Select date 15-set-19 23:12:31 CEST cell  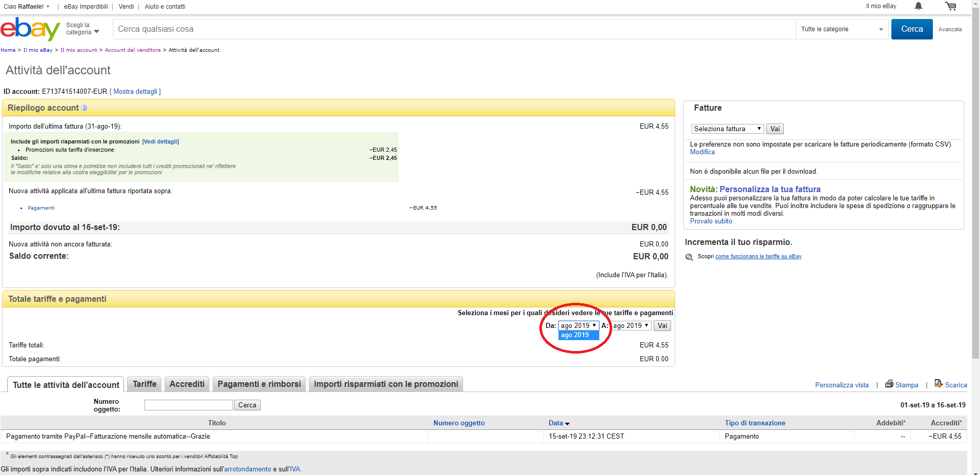coord(587,436)
